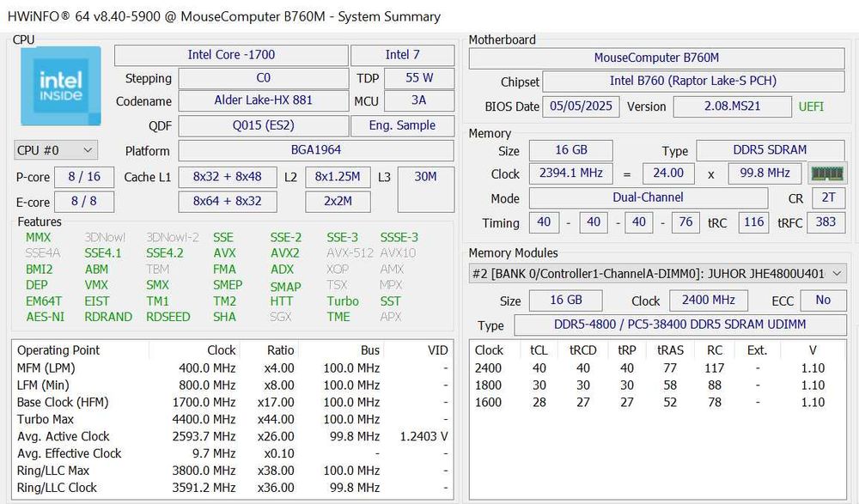Select the Turbo Max operating point row

[232, 419]
